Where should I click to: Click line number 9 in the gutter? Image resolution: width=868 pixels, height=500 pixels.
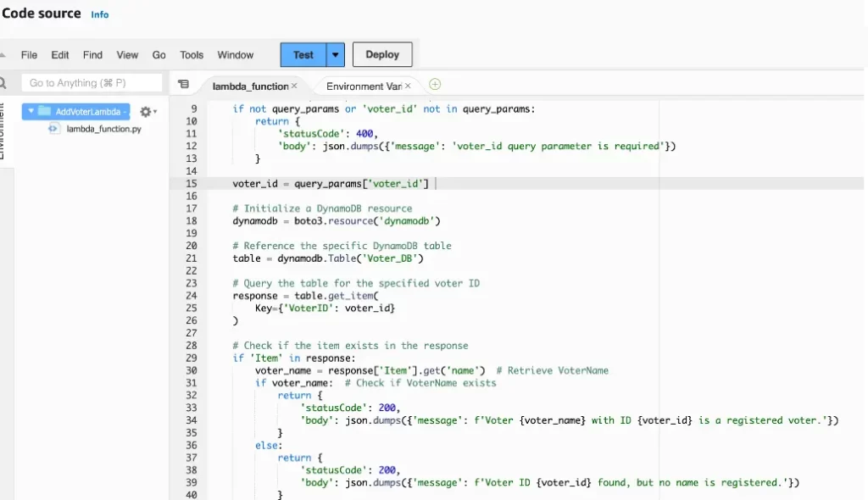click(194, 108)
